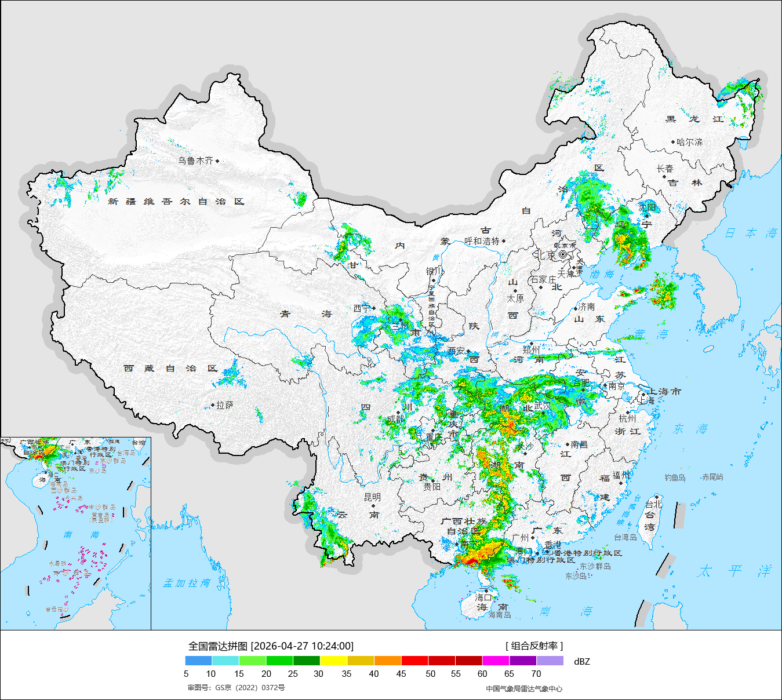Select the yellow 30 dBZ legend swatch
Viewport: 782px width, 700px height.
point(333,661)
